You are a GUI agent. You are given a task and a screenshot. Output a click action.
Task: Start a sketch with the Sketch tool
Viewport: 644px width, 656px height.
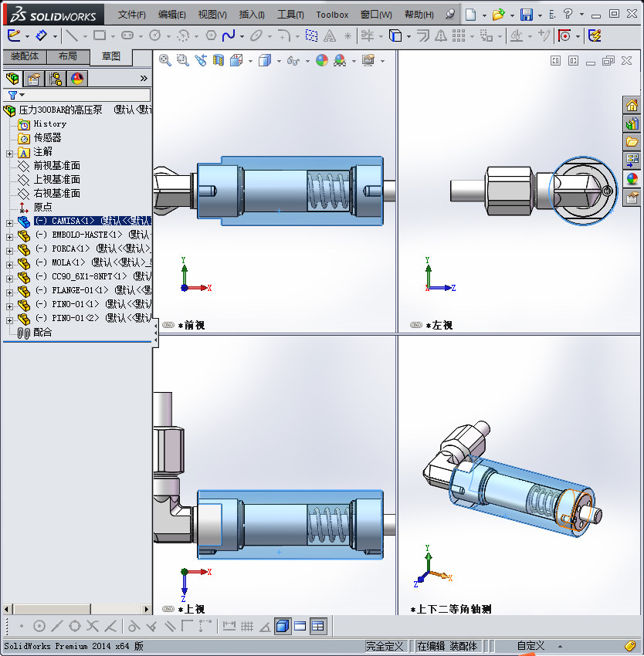tap(13, 36)
